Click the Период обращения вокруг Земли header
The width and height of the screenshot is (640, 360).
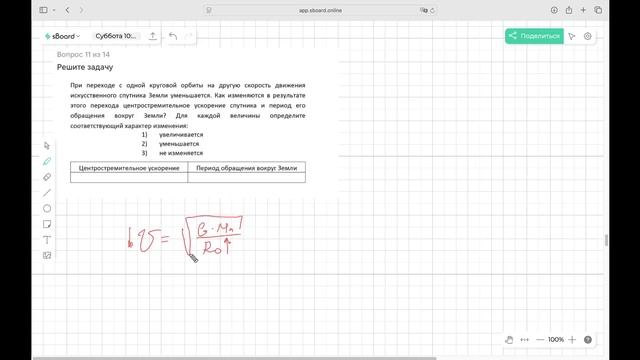click(247, 168)
